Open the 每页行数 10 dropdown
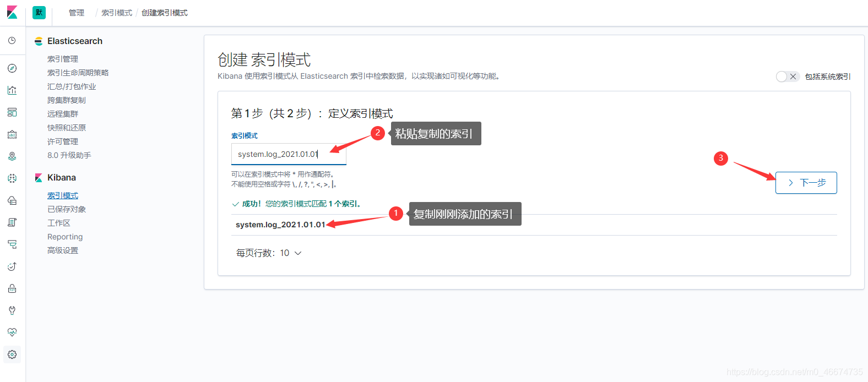 (x=269, y=253)
